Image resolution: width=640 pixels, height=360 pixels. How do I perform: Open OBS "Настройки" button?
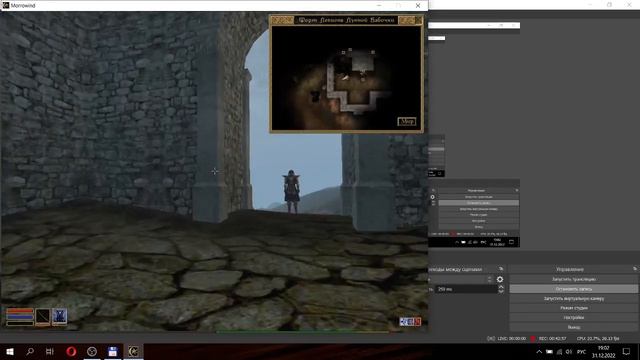[573, 318]
